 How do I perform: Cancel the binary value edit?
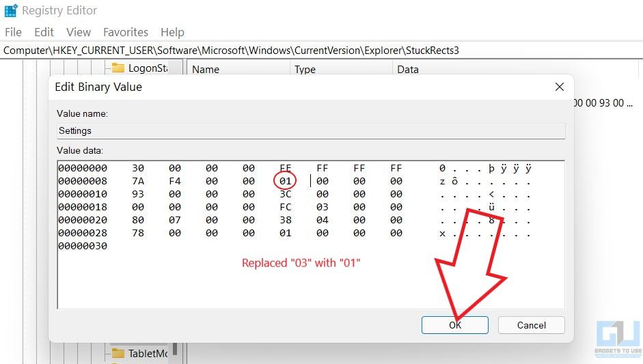[532, 325]
